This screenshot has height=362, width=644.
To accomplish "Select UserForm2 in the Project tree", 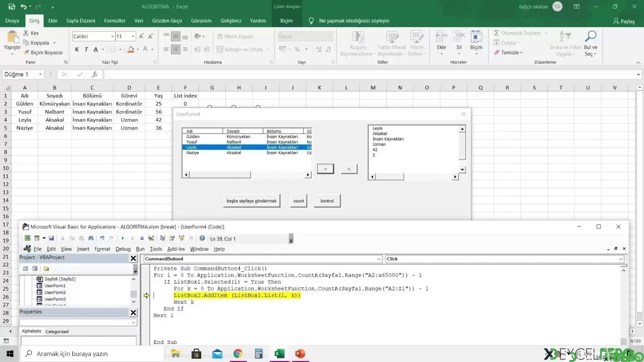I will pyautogui.click(x=55, y=292).
